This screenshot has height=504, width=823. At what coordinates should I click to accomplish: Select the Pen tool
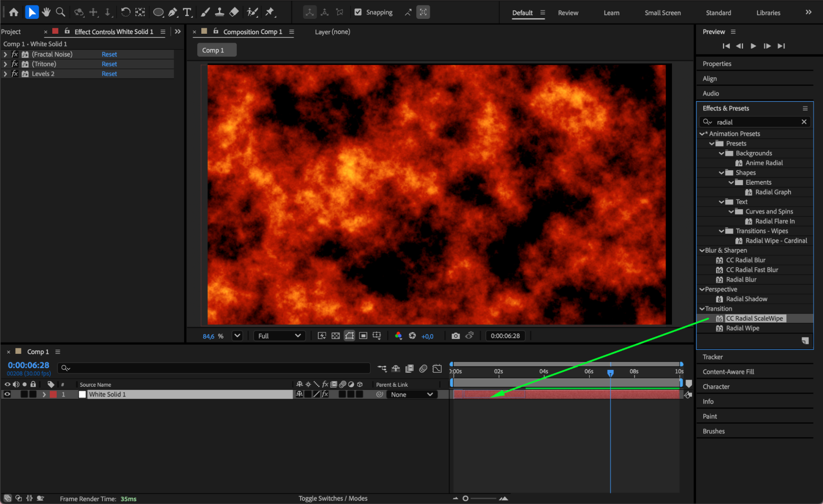(173, 12)
